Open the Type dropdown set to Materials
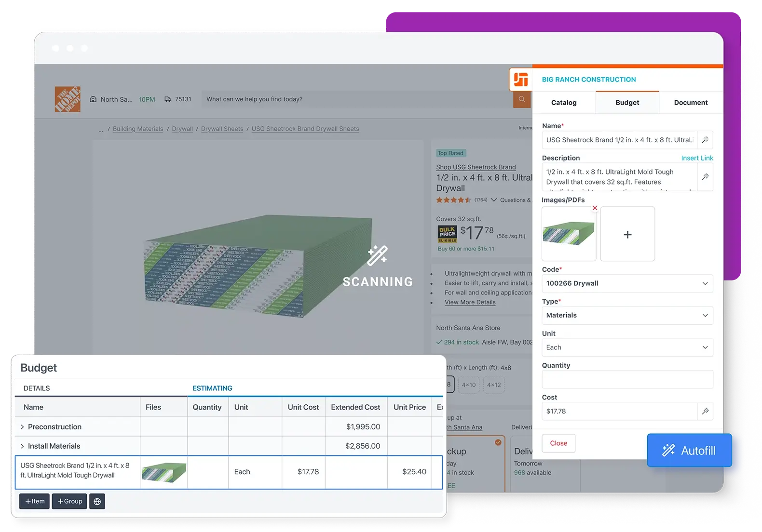This screenshot has width=762, height=532. (627, 315)
